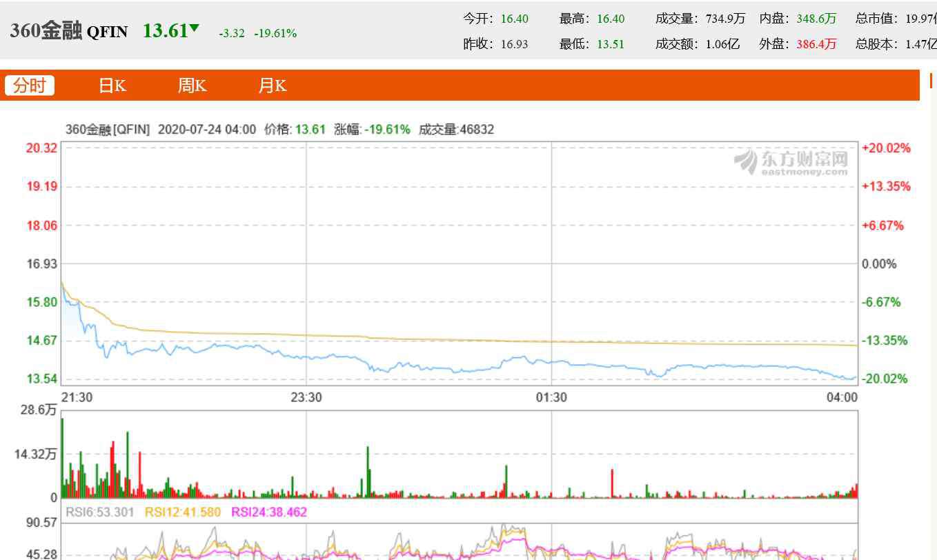937x560 pixels.
Task: Open the 日K daily chart tab
Action: (112, 86)
